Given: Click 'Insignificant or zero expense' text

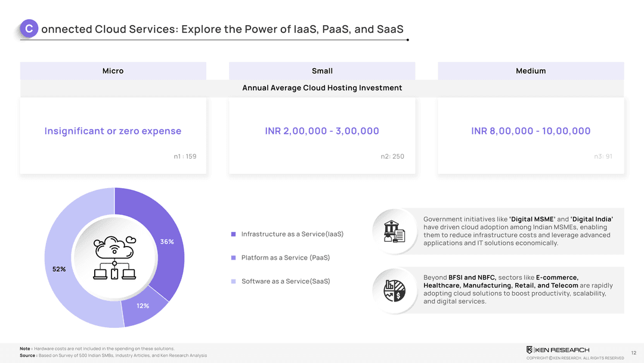Looking at the screenshot, I should [x=113, y=131].
